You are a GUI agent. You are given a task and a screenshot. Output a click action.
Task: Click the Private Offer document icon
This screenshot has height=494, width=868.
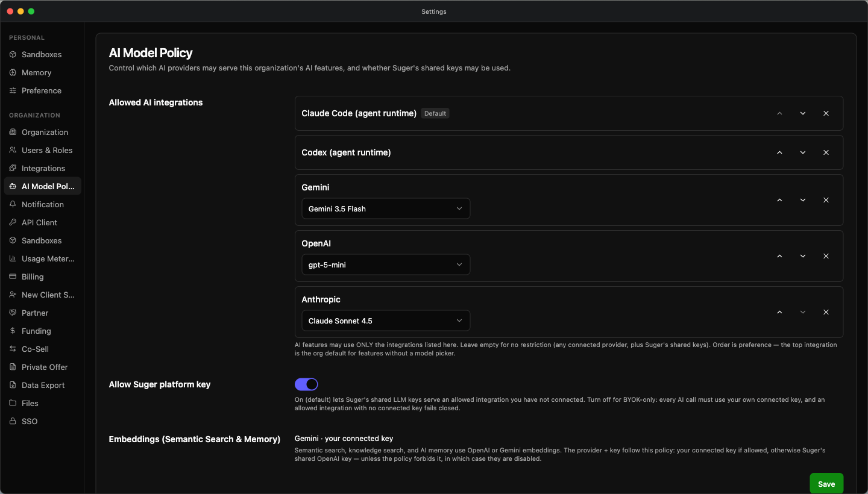13,367
